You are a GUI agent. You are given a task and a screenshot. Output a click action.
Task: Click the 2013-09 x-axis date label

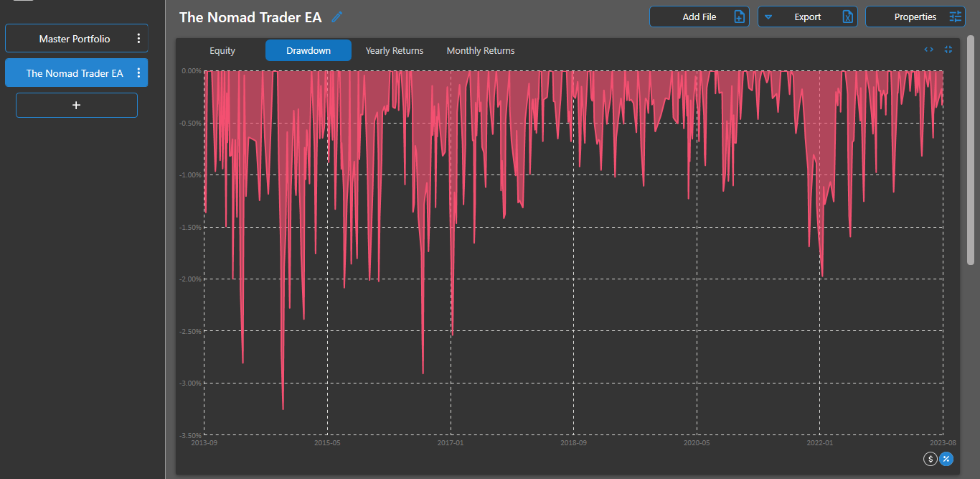point(204,443)
